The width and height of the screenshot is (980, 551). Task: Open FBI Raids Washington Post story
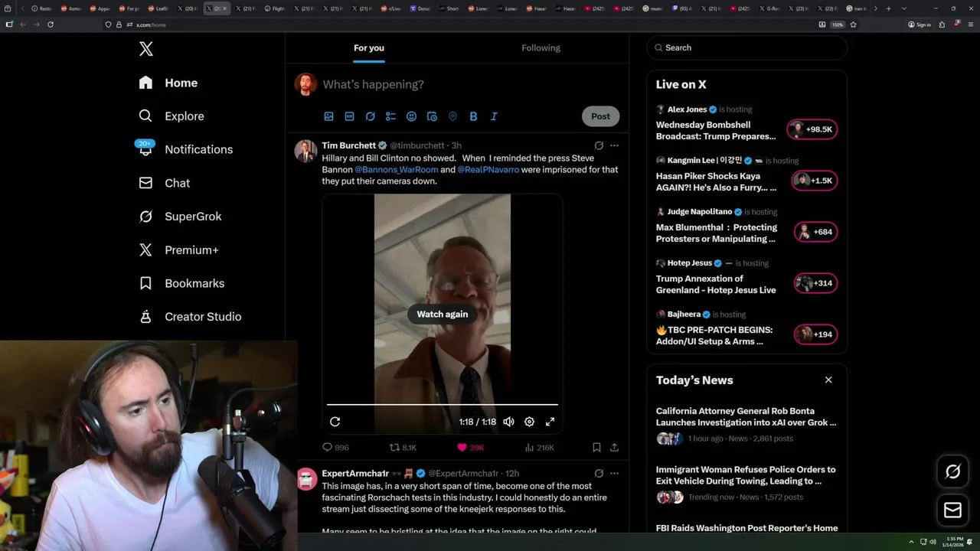coord(746,528)
